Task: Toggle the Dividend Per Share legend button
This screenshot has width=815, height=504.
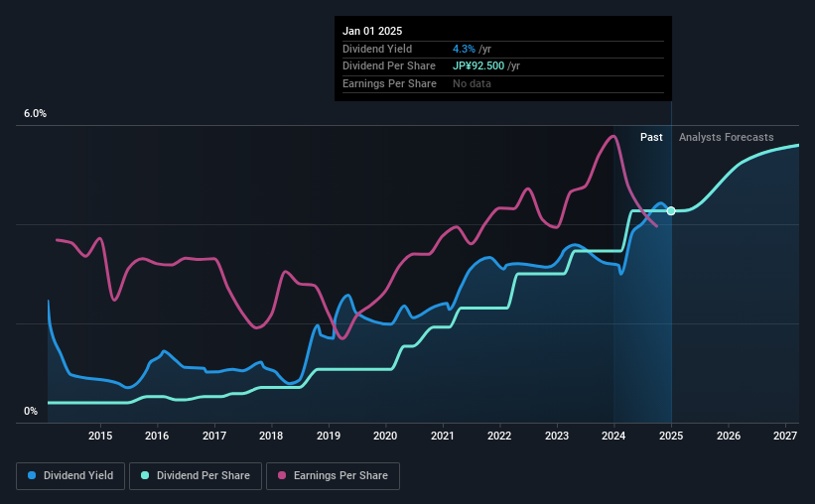Action: [196, 476]
